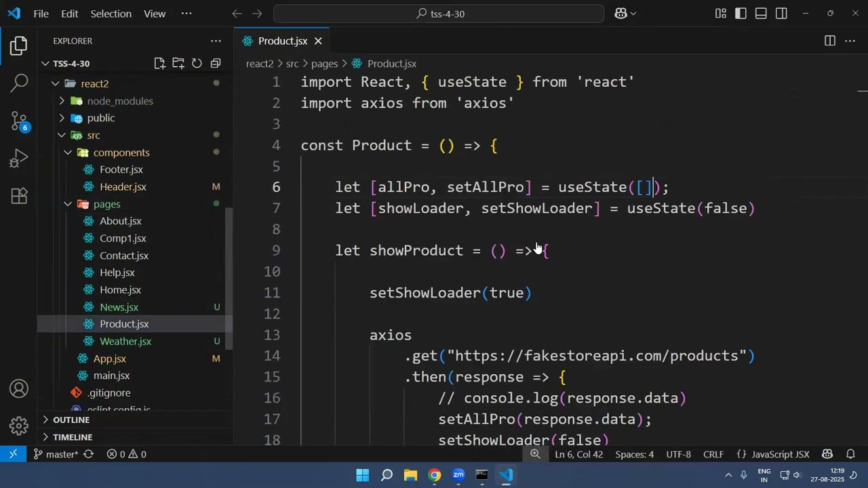Open VS Code logo app menu

click(14, 14)
